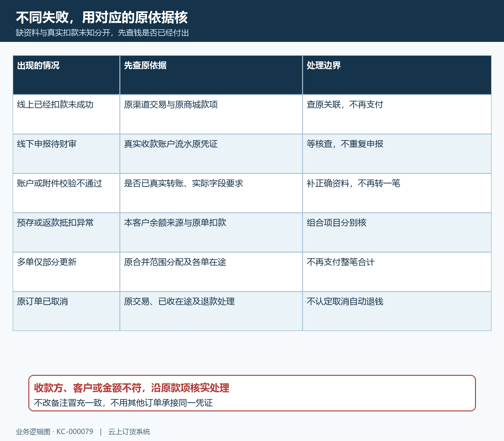Click the footer text 业务逻辑图 · KC-000079
This screenshot has height=441, width=504.
[x=54, y=432]
